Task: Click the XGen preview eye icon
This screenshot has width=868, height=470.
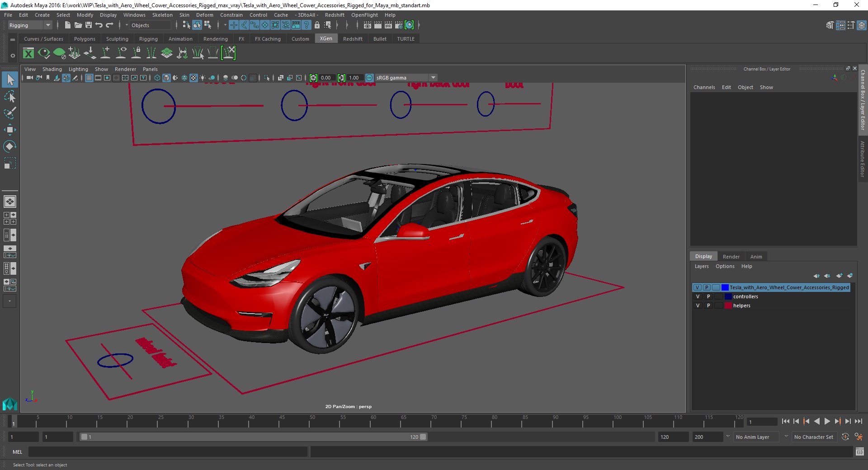Action: (44, 53)
